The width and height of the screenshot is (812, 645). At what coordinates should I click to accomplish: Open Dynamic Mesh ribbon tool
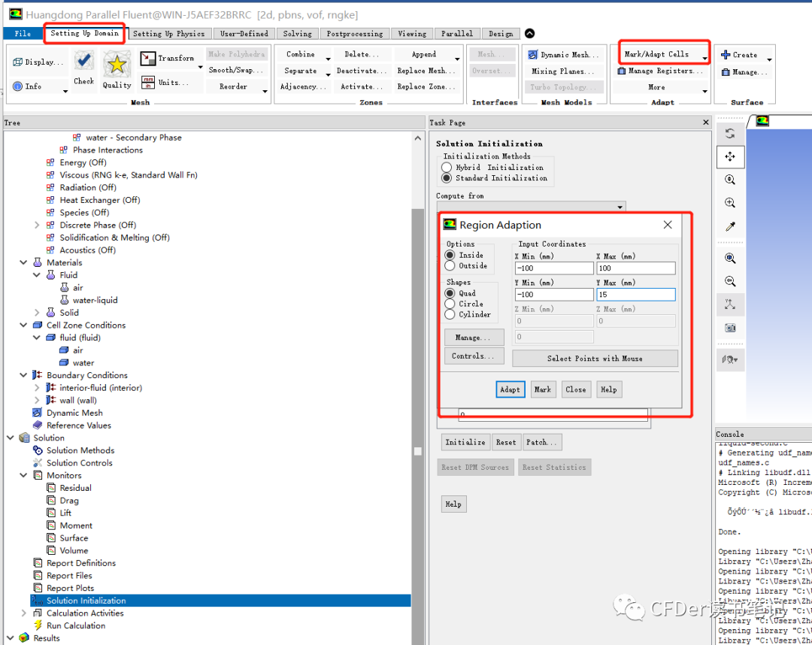click(x=563, y=54)
